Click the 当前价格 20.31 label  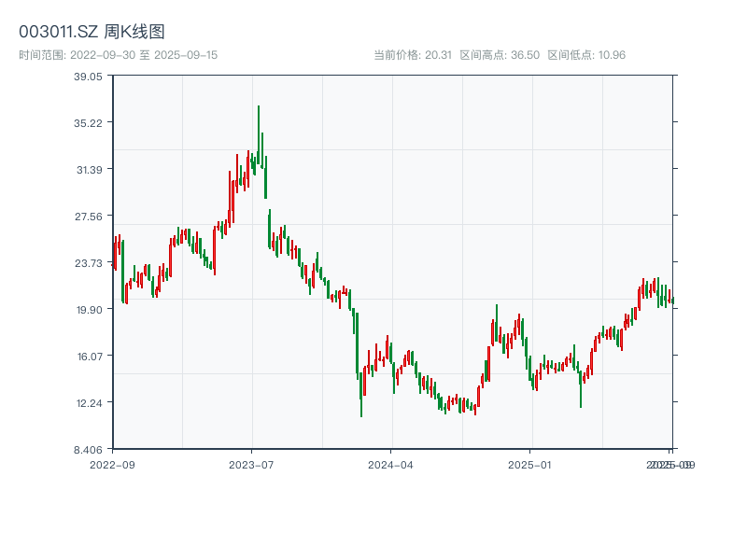tap(412, 55)
